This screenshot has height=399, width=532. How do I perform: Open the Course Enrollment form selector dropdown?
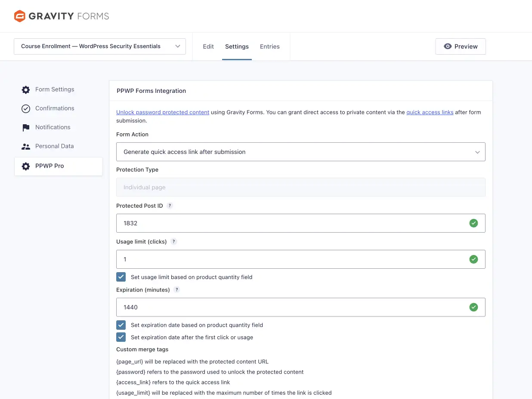coord(100,46)
